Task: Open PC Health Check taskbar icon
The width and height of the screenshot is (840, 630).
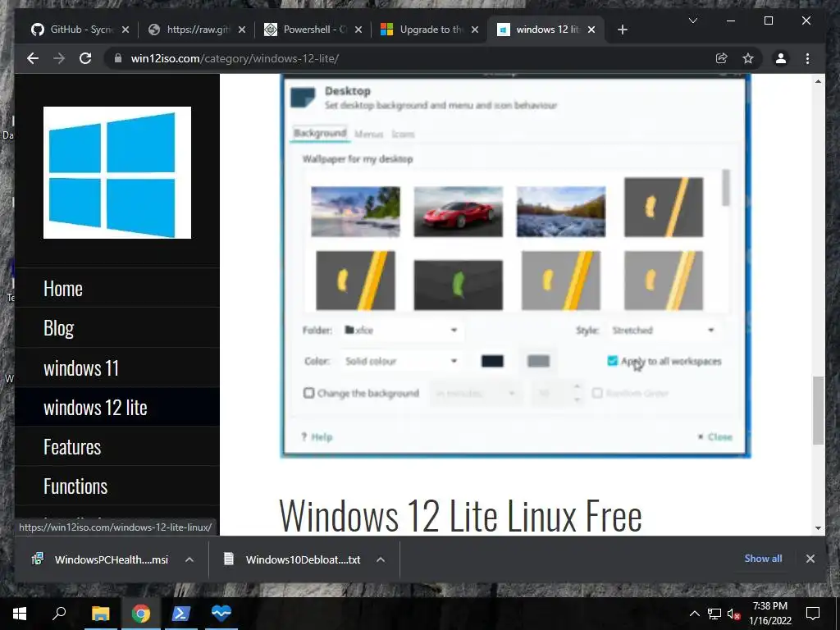Action: [221, 614]
